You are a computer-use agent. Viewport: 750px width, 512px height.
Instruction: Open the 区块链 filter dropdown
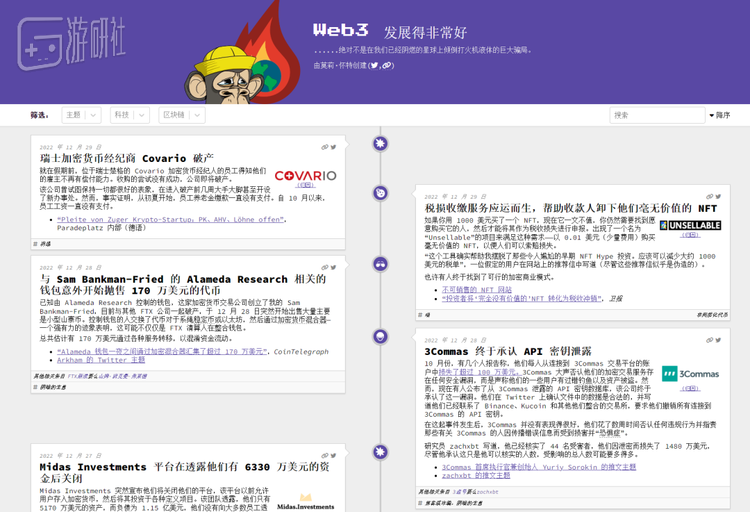point(182,115)
